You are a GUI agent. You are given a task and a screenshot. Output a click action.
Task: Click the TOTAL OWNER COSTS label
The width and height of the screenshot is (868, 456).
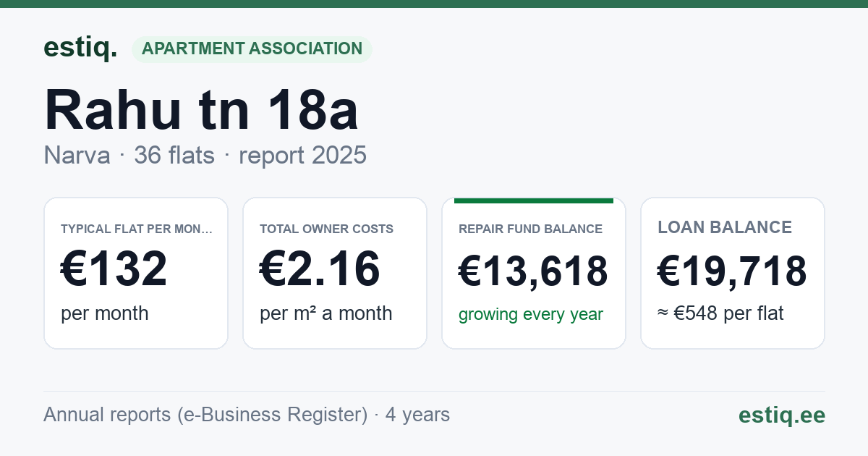[326, 229]
